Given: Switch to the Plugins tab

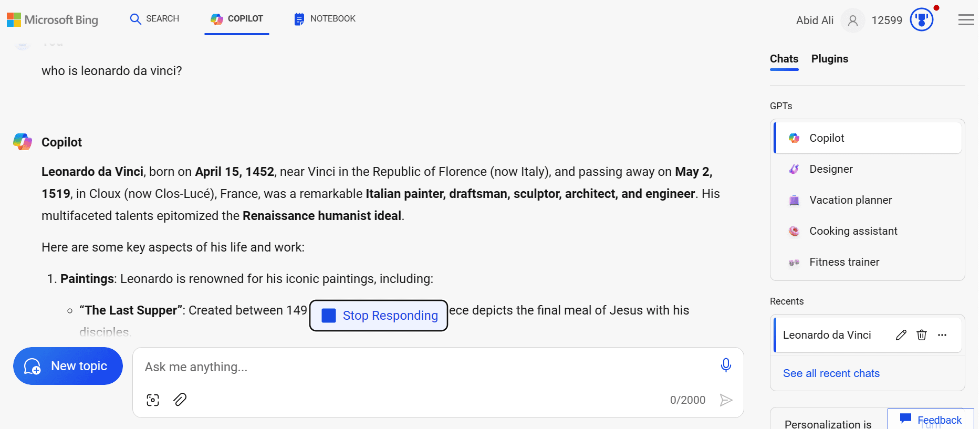Looking at the screenshot, I should click(x=829, y=59).
